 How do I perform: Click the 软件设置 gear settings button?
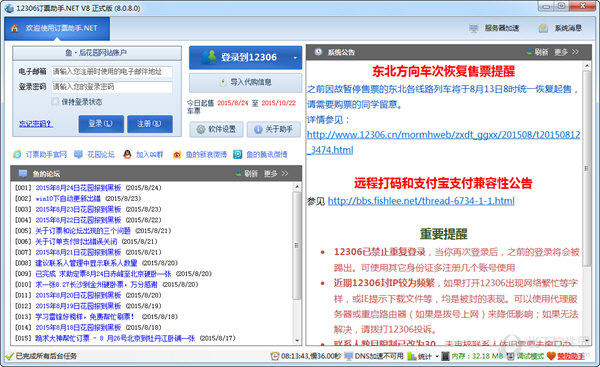216,129
